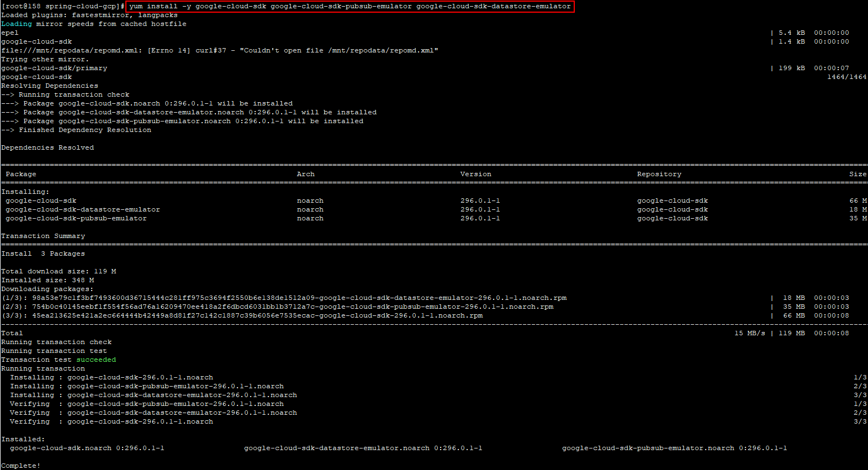Screen dimensions: 868x470
Task: Click the yum install command text
Action: [x=350, y=7]
